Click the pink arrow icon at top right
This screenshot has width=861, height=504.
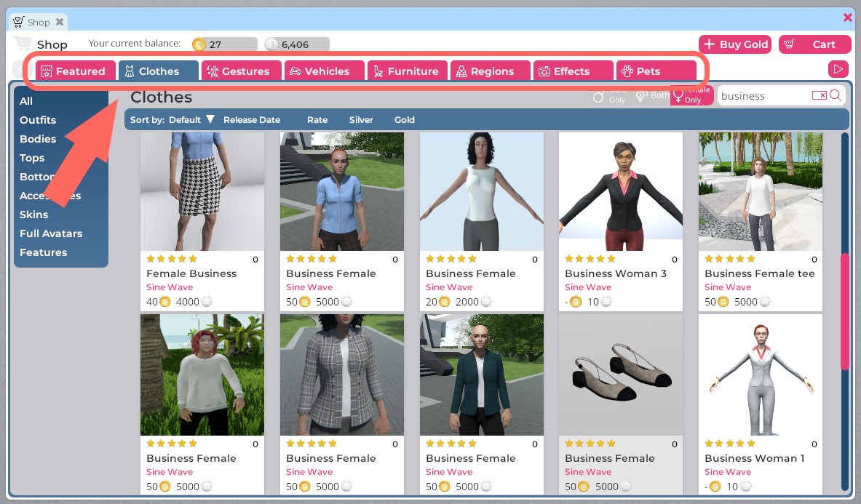(838, 68)
